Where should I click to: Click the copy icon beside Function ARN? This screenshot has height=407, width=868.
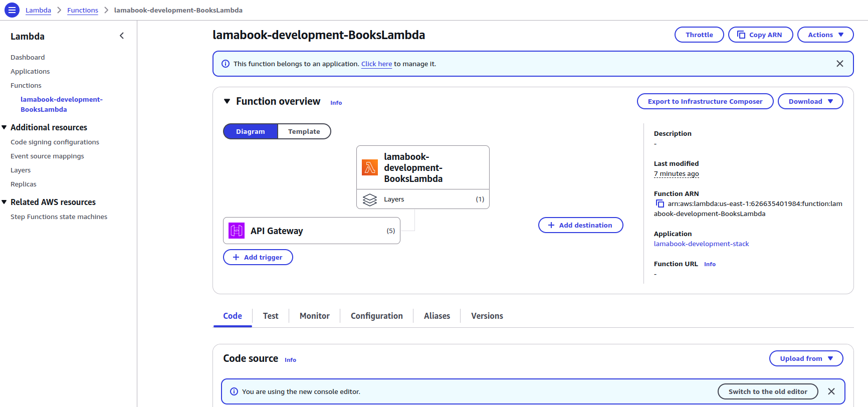pos(660,203)
